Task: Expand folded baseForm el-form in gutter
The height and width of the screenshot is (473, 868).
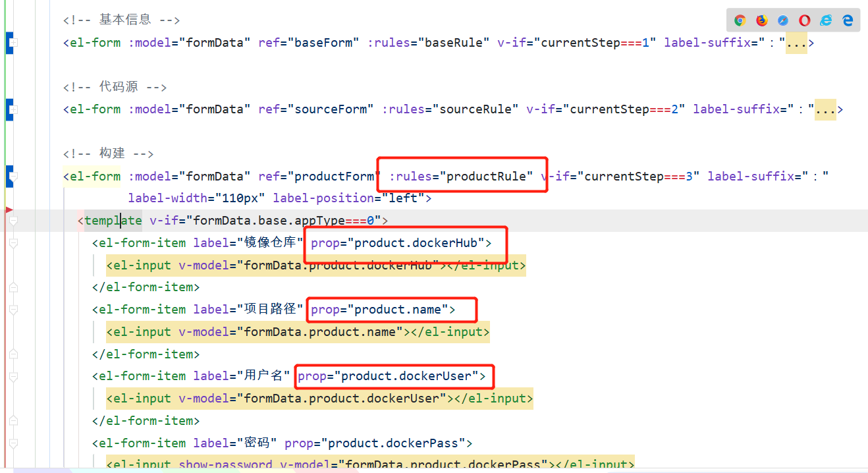Action: (13, 43)
